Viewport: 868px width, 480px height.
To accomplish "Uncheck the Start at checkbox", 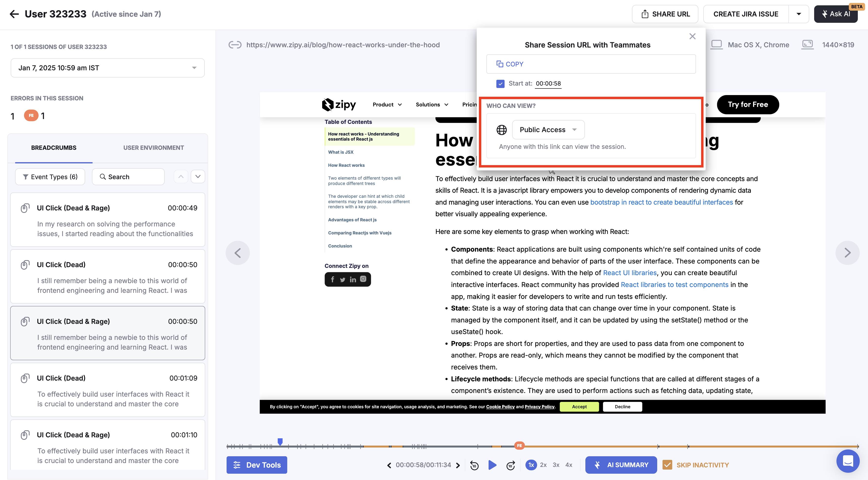I will pos(500,83).
